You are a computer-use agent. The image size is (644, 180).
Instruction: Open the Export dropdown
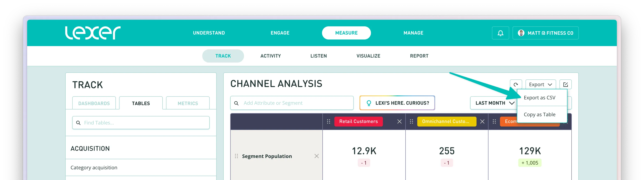pos(541,85)
